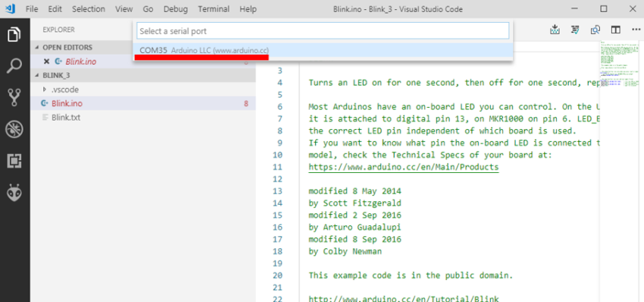
Task: Click the split editor icon
Action: tap(615, 30)
